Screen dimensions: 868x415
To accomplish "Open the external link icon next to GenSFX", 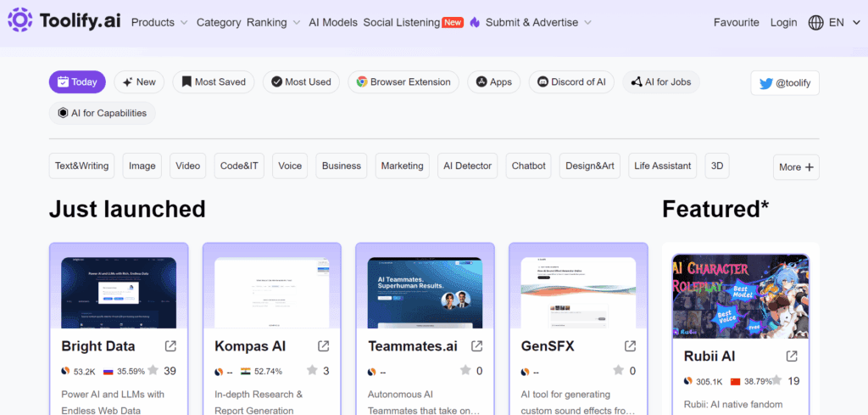I will click(630, 346).
